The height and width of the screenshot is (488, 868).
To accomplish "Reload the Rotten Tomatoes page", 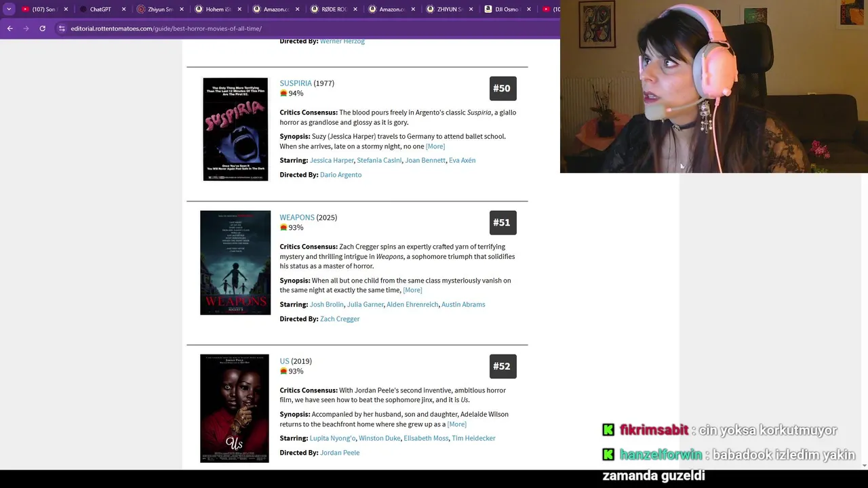I will 42,28.
